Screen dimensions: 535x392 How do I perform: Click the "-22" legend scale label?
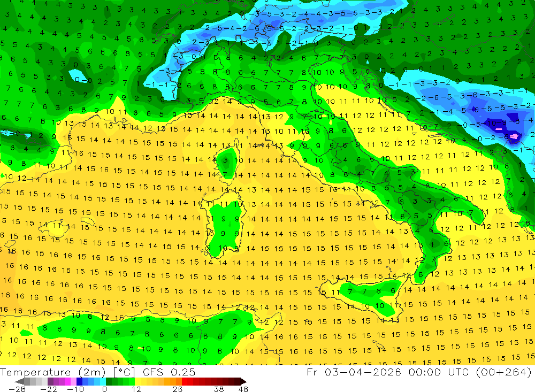[49, 389]
